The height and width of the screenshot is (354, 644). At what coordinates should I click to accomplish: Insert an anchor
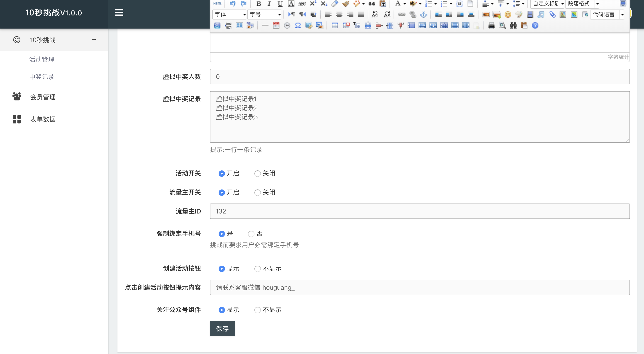coord(424,15)
